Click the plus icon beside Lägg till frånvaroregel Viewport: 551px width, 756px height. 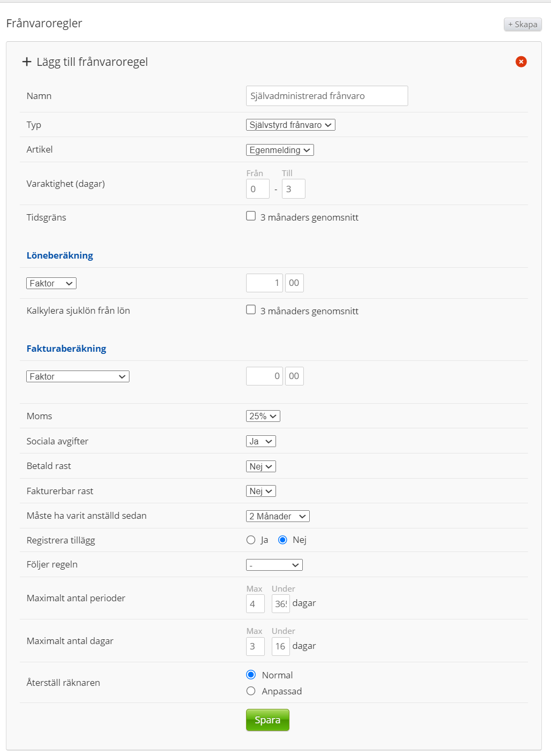click(x=27, y=62)
